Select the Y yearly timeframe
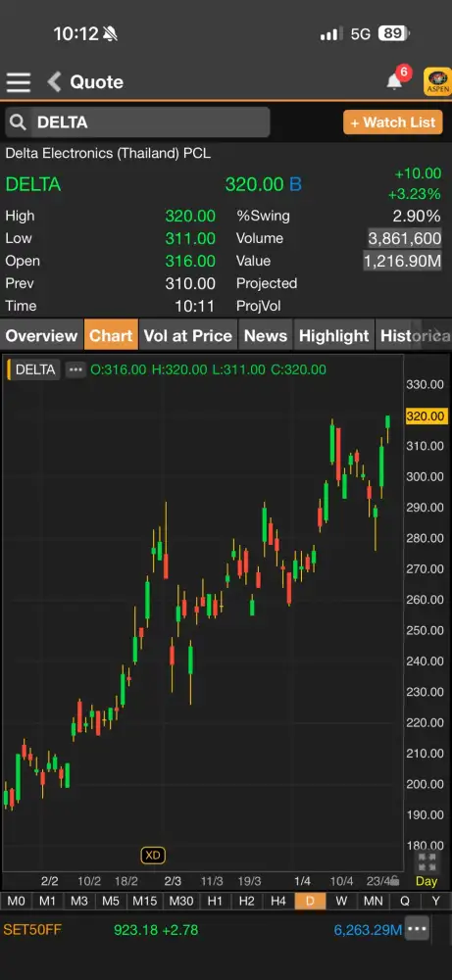452x980 pixels. (x=435, y=901)
